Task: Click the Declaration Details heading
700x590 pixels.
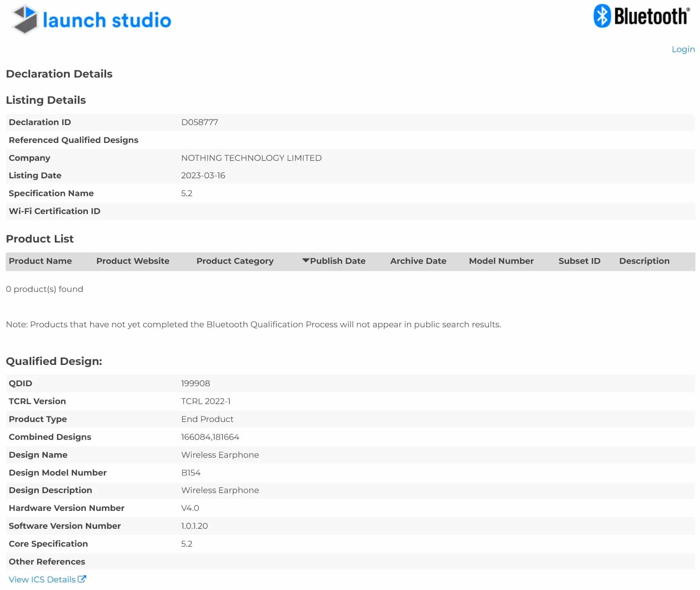Action: tap(59, 74)
